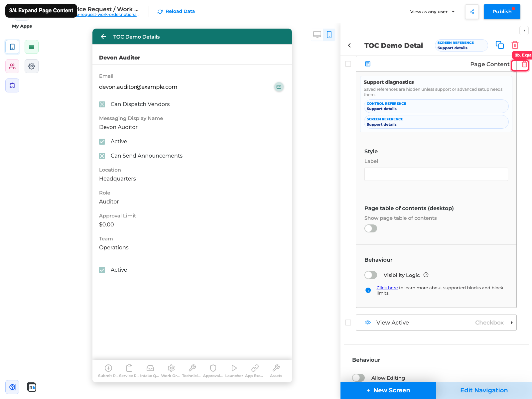Expand the View Active Checkbox row arrow
The image size is (532, 399).
tap(512, 323)
